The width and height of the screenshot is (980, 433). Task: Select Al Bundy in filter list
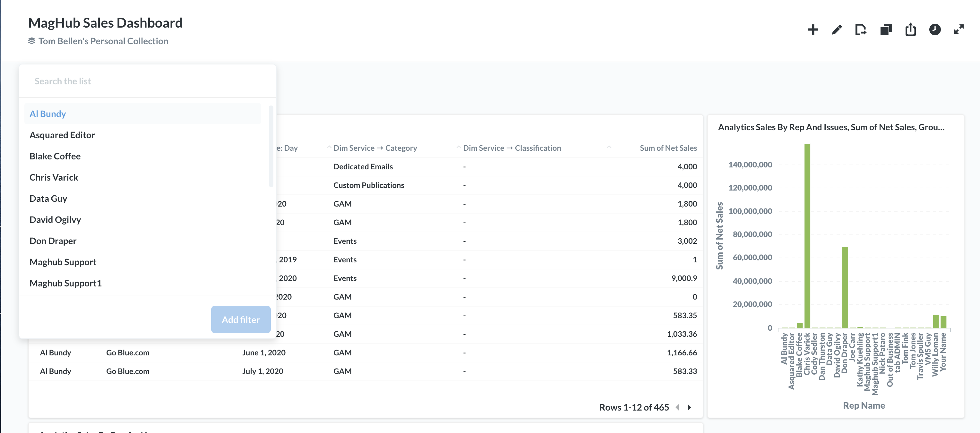point(143,114)
